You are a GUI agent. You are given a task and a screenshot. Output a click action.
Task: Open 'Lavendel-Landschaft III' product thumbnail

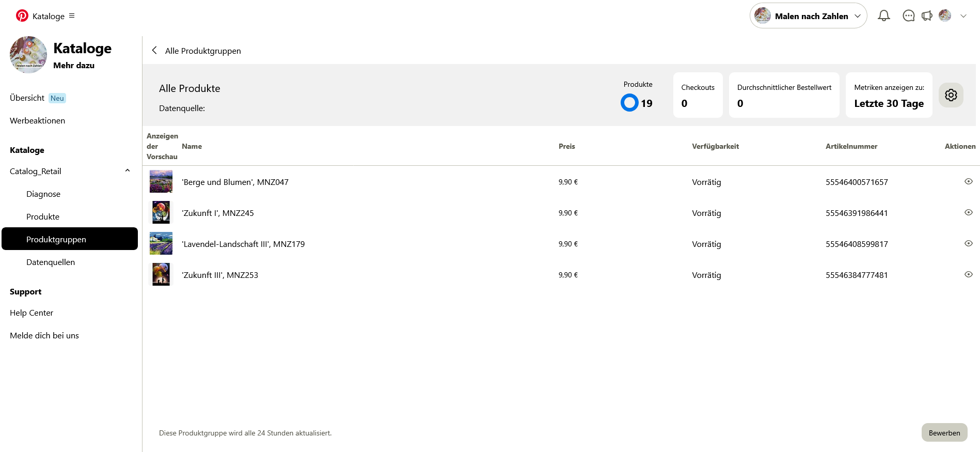coord(161,244)
